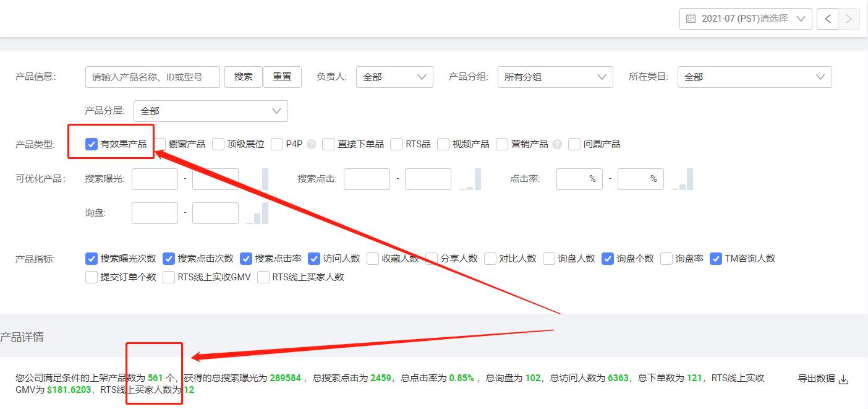868x409 pixels.
Task: Open the 2021-07 (PST) date dropdown
Action: tap(746, 19)
